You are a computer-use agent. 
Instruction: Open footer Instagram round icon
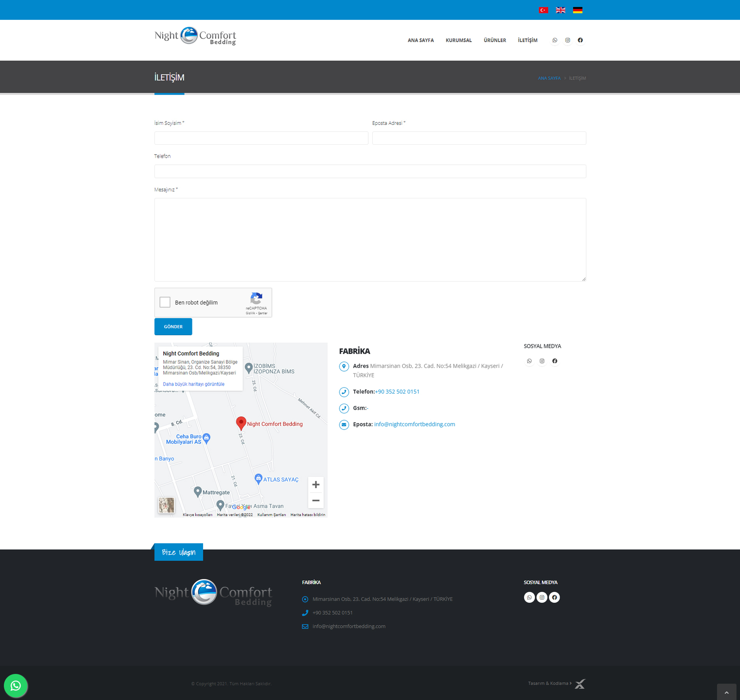pos(542,597)
